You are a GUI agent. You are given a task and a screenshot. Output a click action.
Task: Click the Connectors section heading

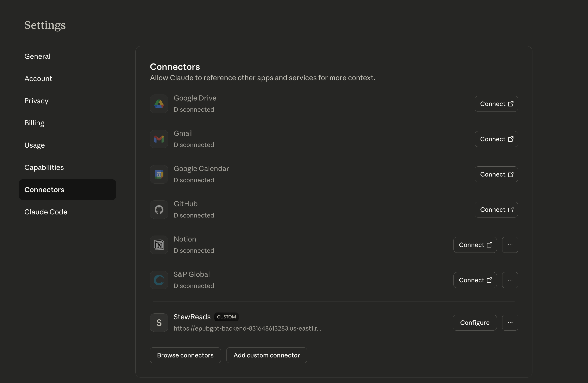pos(175,67)
